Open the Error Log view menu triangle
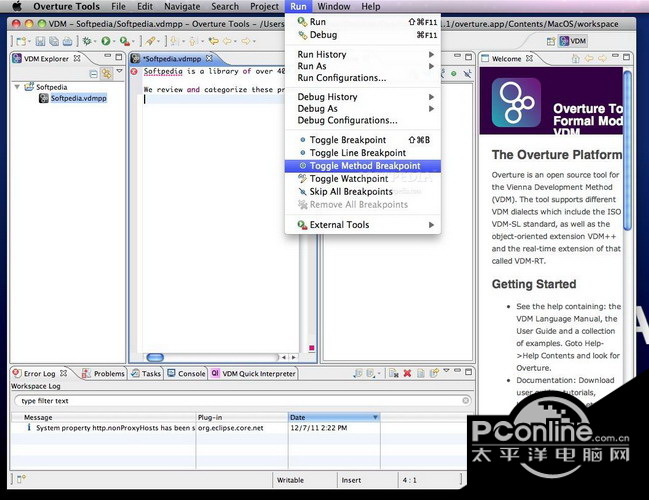649x500 pixels. (446, 370)
